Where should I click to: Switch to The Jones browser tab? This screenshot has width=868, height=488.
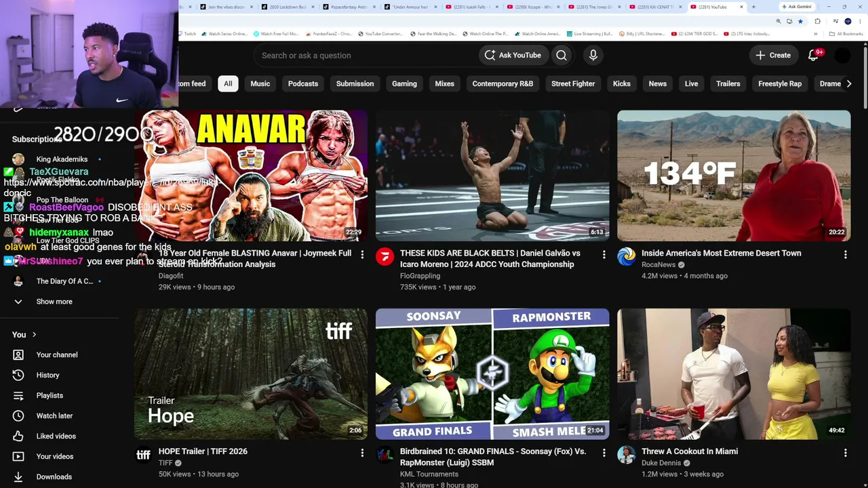[595, 7]
